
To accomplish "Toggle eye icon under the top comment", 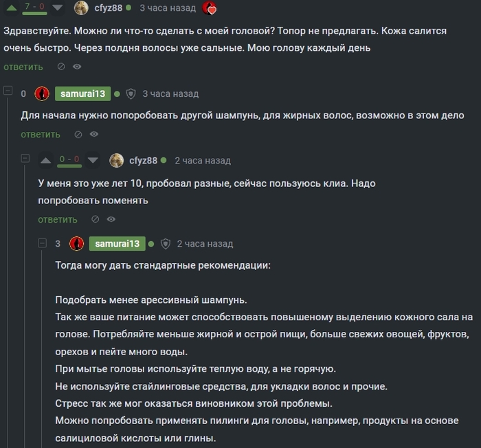I will [x=77, y=67].
